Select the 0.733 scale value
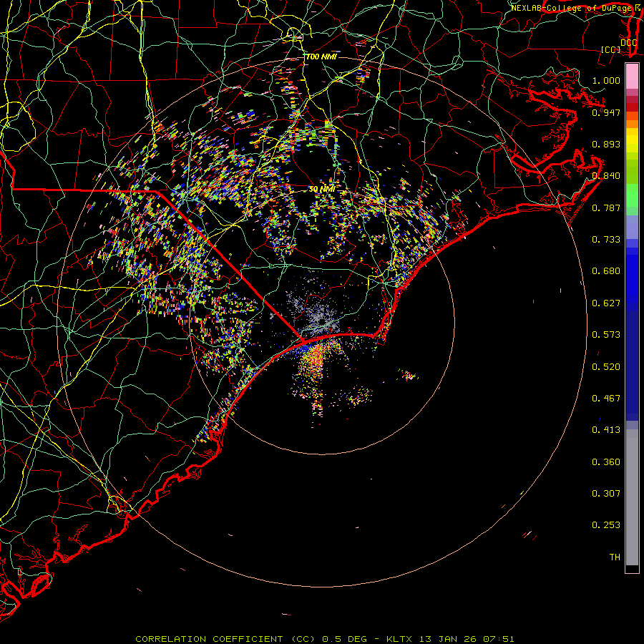644x644 pixels. coord(606,240)
